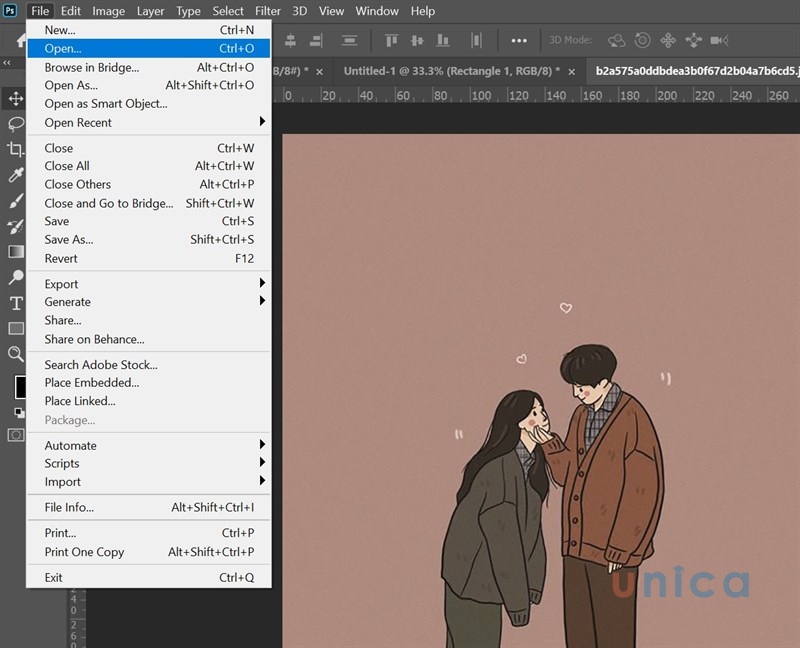This screenshot has height=648, width=800.
Task: Click the align top edges icon
Action: coord(391,40)
